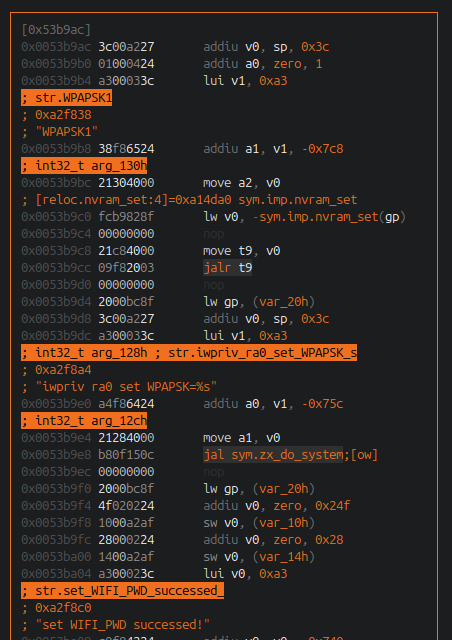This screenshot has height=640, width=452.
Task: Select the reloc.nvram_set comment line
Action: [x=189, y=200]
